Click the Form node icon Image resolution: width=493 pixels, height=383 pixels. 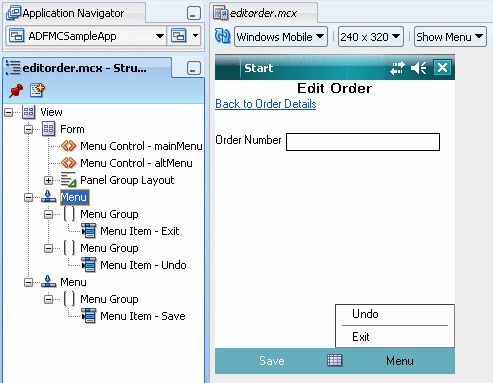point(48,129)
